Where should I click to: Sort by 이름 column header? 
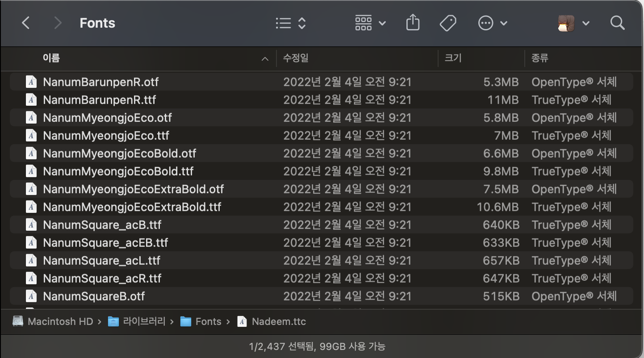coord(51,58)
